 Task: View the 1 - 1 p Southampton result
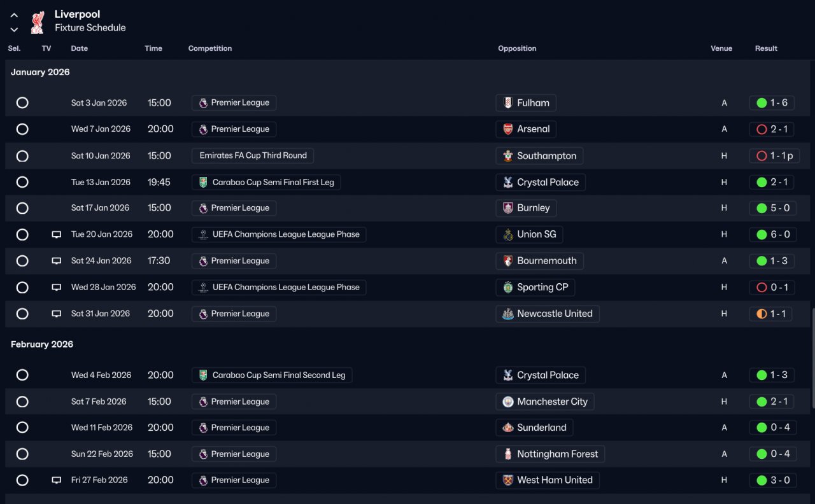[775, 156]
